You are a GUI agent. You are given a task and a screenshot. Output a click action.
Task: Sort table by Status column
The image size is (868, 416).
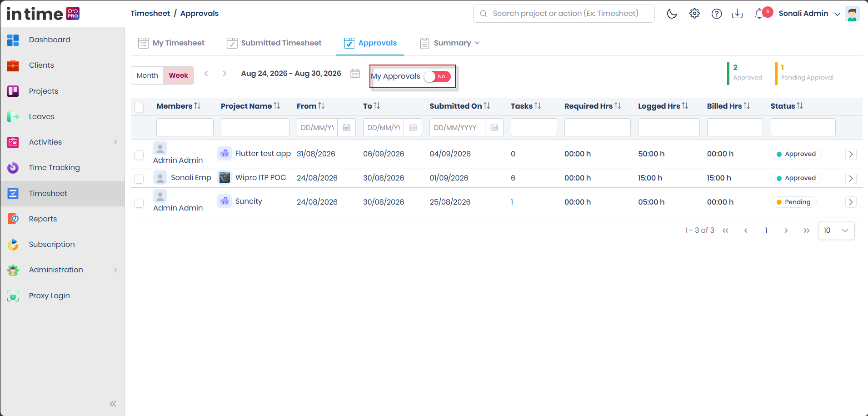tap(800, 105)
